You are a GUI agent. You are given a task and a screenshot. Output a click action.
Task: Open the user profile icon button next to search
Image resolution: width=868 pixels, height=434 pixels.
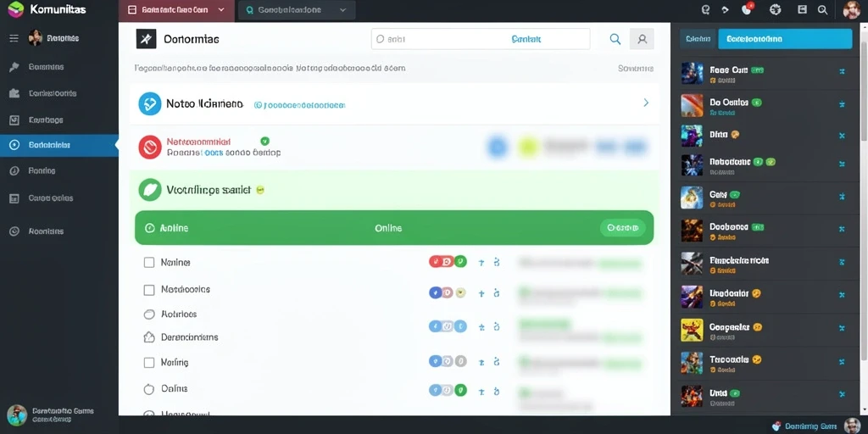click(x=643, y=39)
